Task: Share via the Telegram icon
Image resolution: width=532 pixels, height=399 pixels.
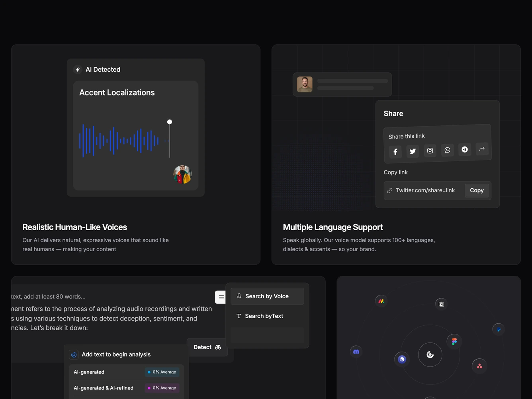Action: click(465, 149)
